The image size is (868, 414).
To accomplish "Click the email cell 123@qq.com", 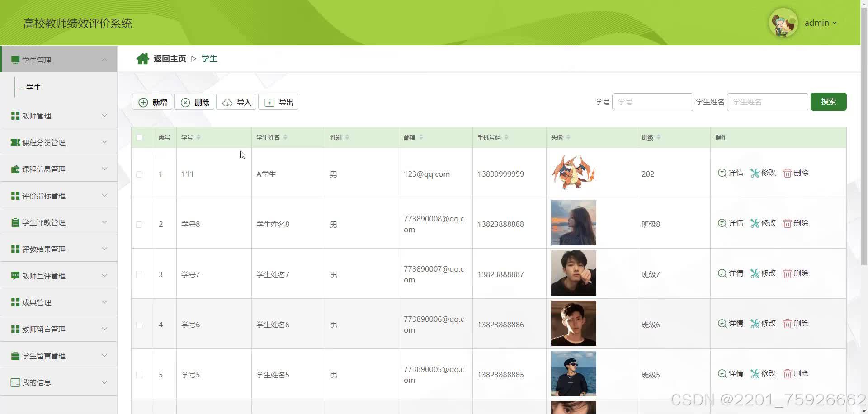I will 427,174.
